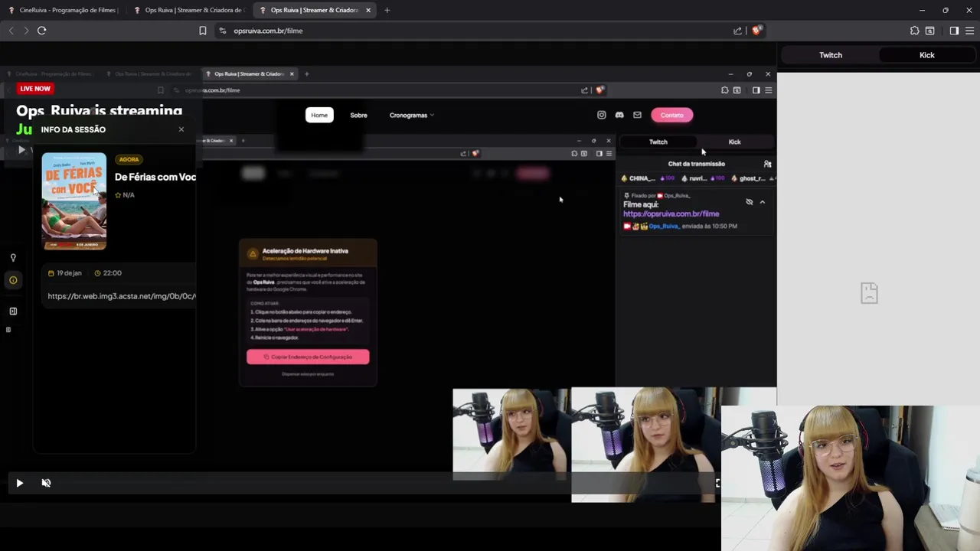
Task: Click the inner recorded browser's Brave Shields icon
Action: (x=600, y=90)
